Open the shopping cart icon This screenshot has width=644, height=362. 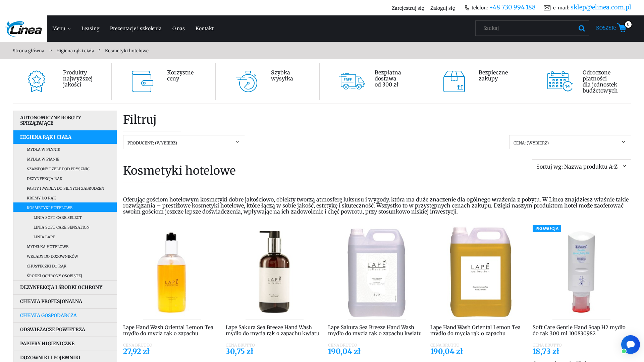(622, 28)
